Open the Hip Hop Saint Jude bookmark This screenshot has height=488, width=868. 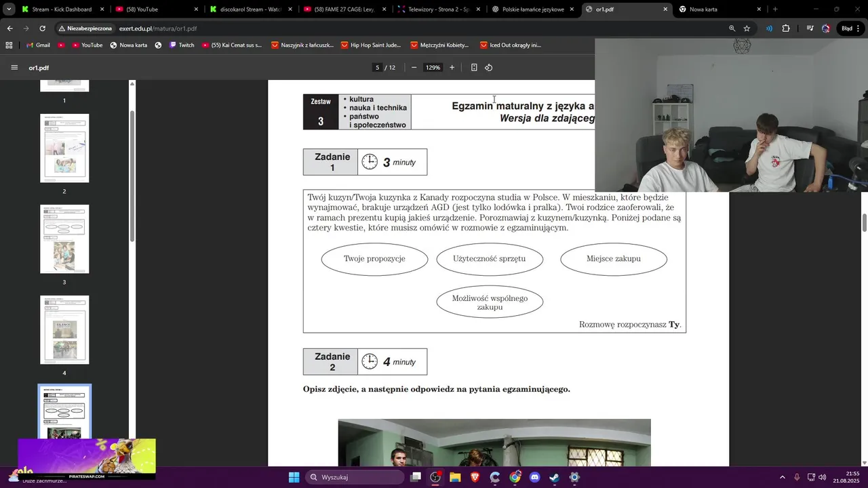tap(370, 45)
